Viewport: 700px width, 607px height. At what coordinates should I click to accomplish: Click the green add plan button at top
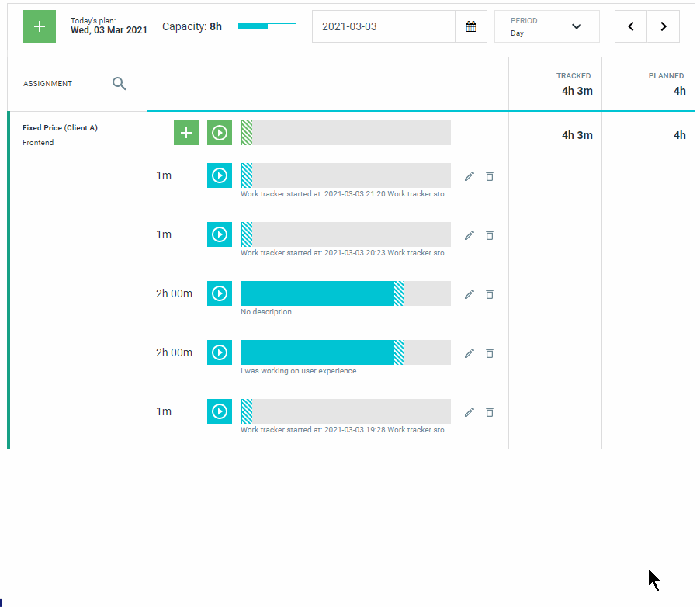point(40,26)
